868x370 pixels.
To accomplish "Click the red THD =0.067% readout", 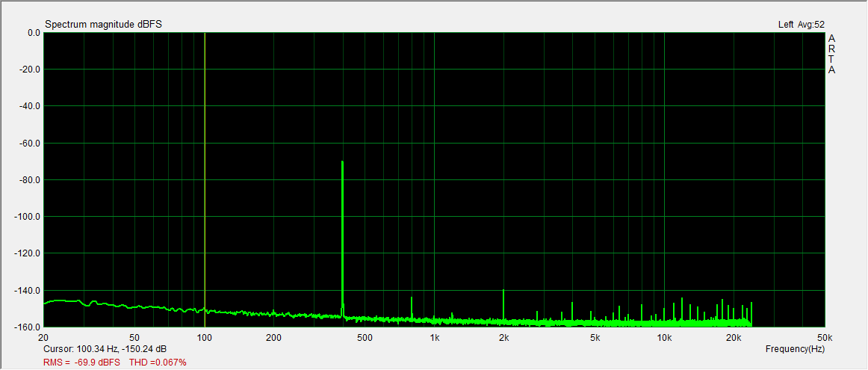I will click(158, 362).
